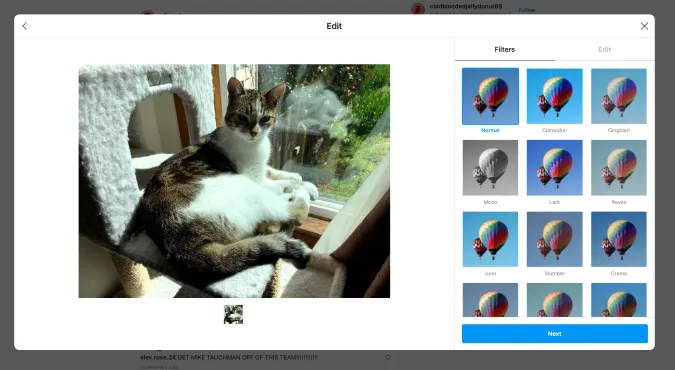Click the main cat photo preview
Screen dimensions: 675x370
pos(234,181)
